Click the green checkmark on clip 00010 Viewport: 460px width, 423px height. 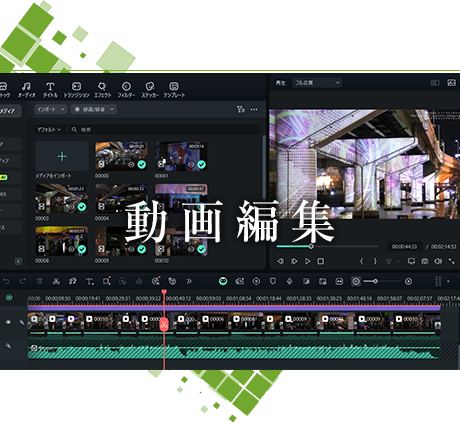[x=201, y=249]
